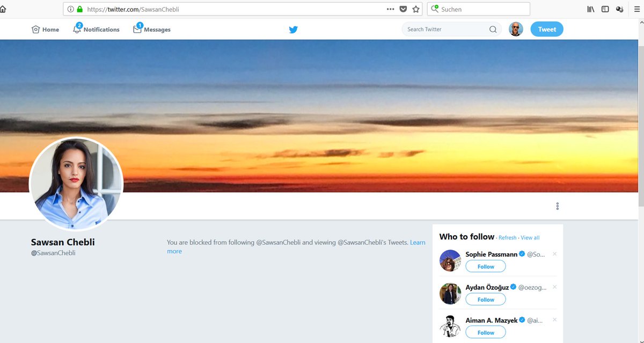
Task: Open Aiman A. Mazyek's avatar
Action: 450,326
